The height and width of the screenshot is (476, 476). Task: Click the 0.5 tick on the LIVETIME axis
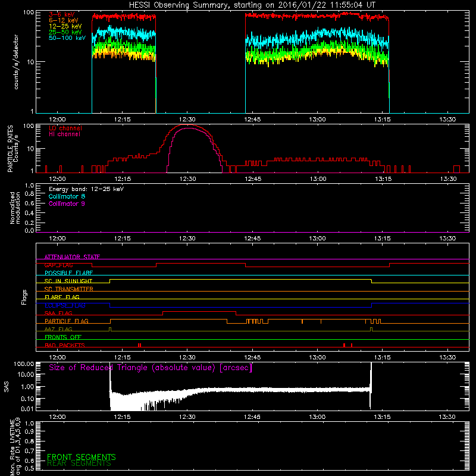29,468
